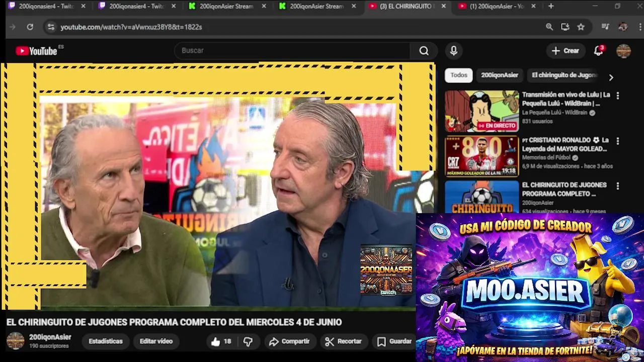
Task: Open La Pequeña Lulú - WildBrain channel name
Action: [x=555, y=113]
